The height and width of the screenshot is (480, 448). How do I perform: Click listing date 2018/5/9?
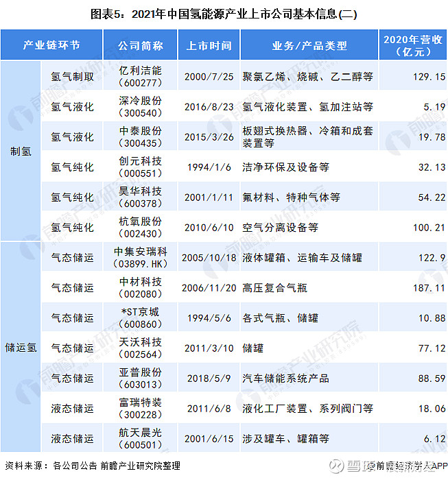pos(209,379)
